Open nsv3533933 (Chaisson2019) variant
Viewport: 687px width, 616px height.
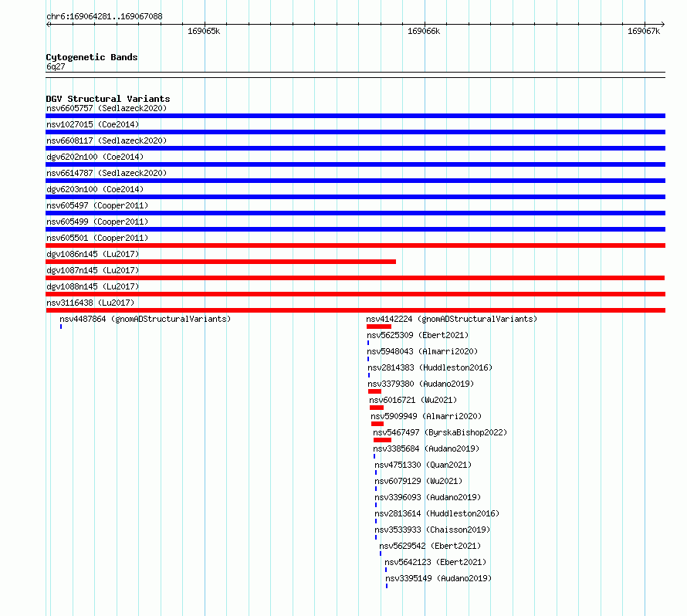point(432,530)
